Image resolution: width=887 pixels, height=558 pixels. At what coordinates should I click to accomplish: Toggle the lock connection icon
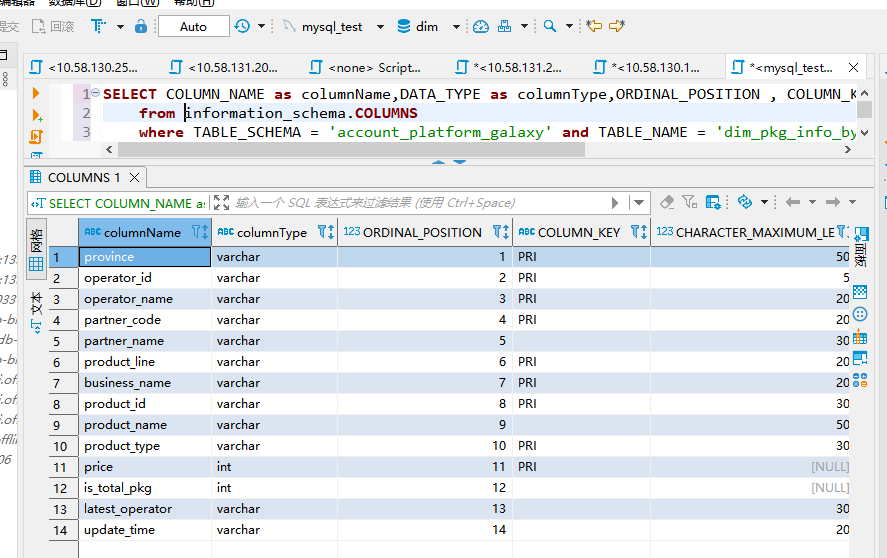pyautogui.click(x=141, y=26)
